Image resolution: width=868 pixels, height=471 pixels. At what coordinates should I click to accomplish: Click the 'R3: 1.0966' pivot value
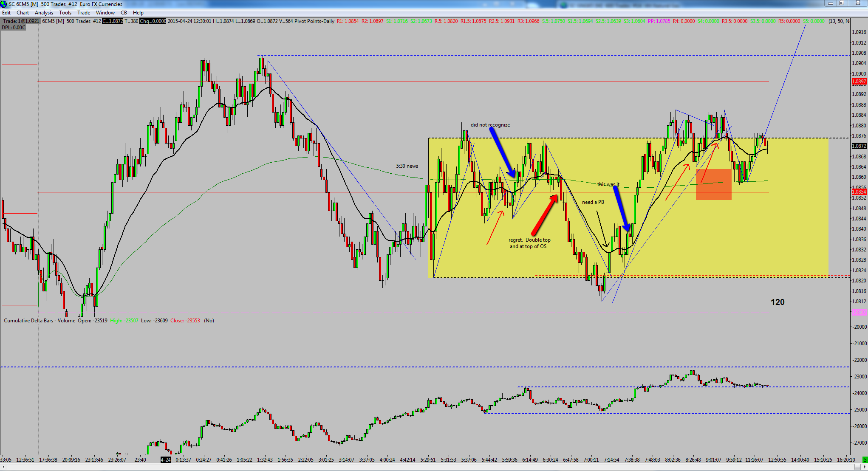point(529,21)
